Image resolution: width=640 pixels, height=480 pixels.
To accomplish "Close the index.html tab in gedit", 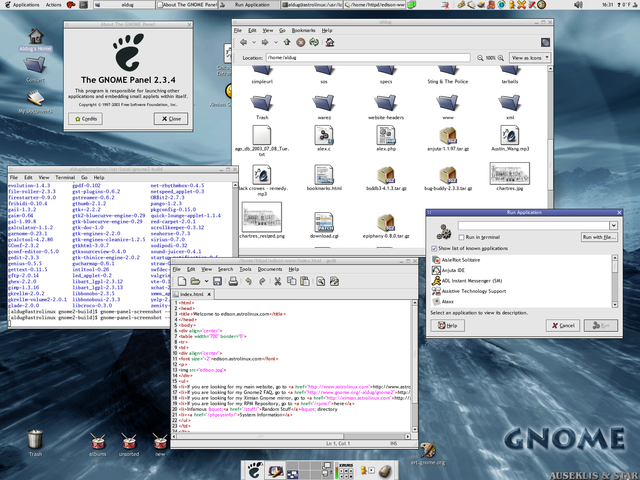I will [x=209, y=294].
